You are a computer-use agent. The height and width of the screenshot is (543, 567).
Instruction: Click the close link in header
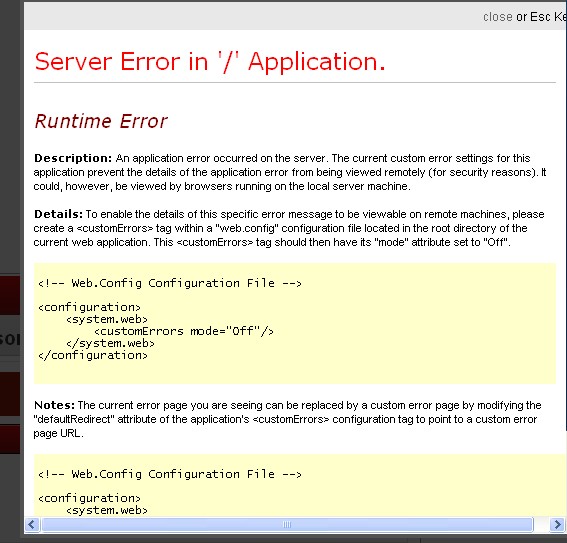498,17
